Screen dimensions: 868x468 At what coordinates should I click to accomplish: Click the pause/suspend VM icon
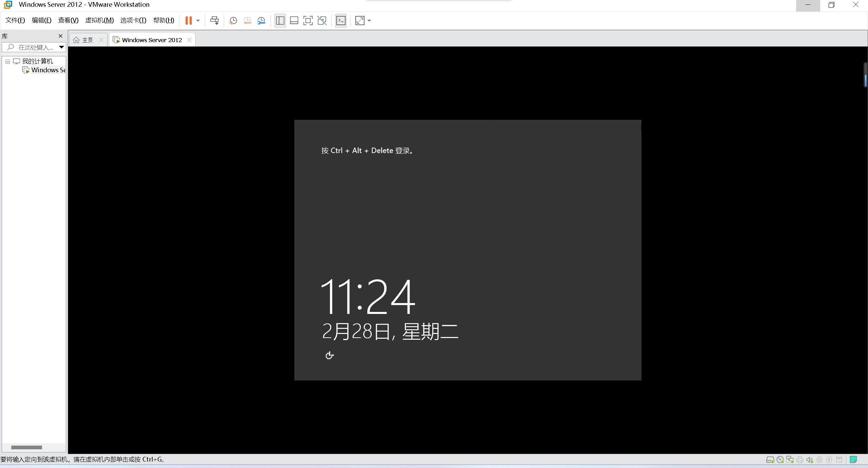tap(188, 21)
